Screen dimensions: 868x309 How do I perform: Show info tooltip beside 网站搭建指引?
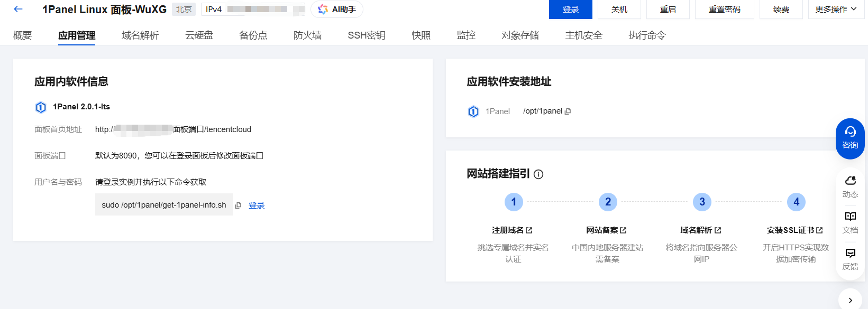[538, 174]
